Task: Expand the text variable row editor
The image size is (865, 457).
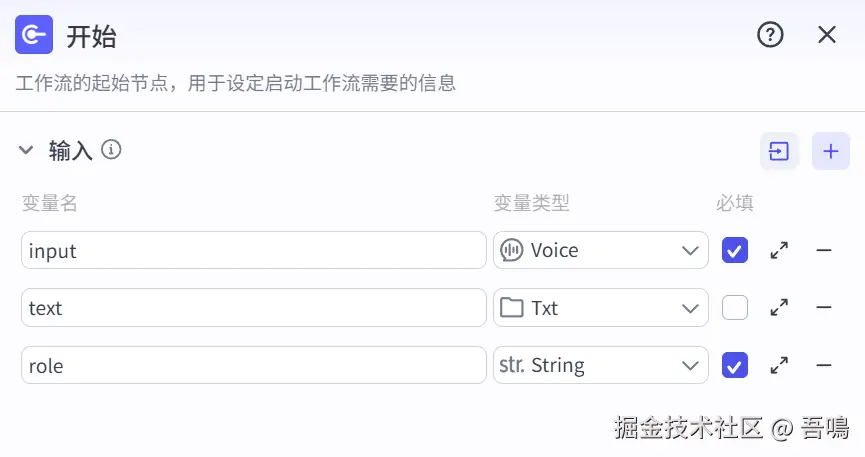Action: point(779,308)
